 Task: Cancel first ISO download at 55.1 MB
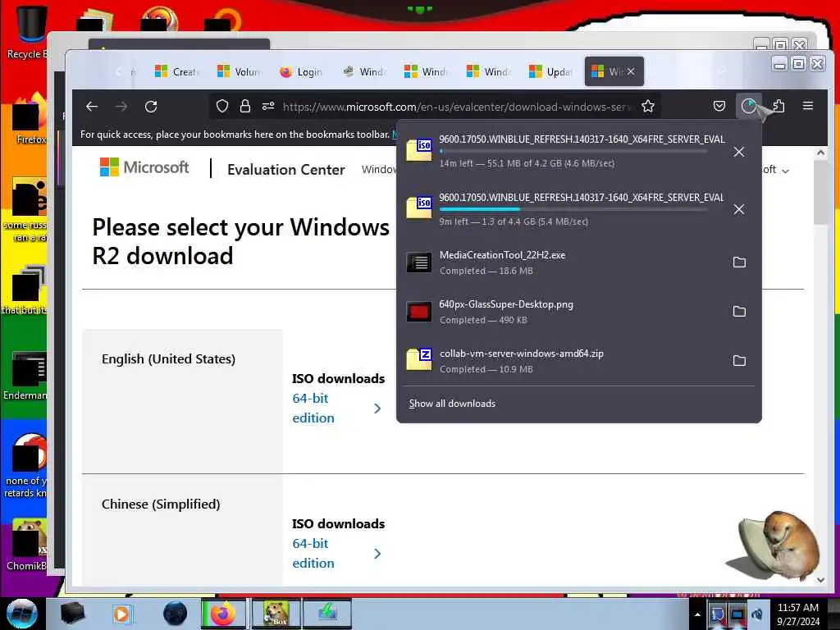[739, 152]
